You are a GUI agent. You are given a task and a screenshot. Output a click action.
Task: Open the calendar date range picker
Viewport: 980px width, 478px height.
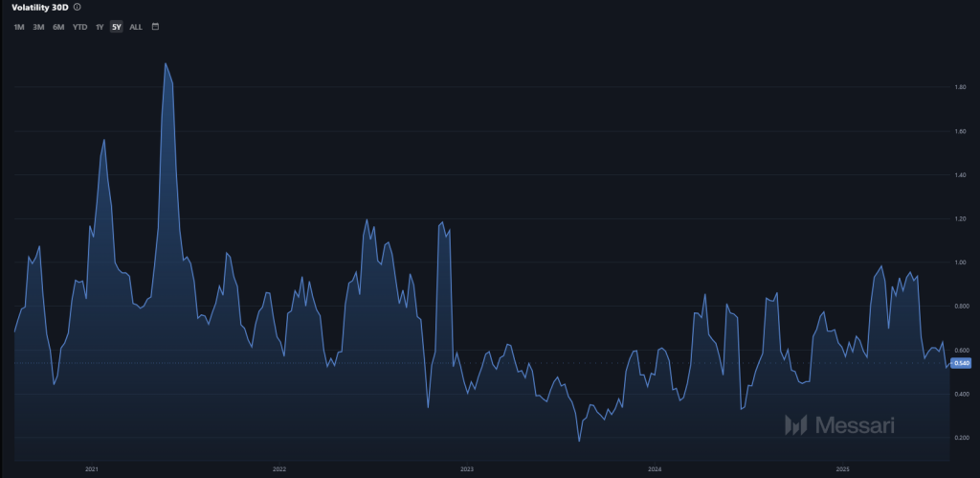pos(155,26)
